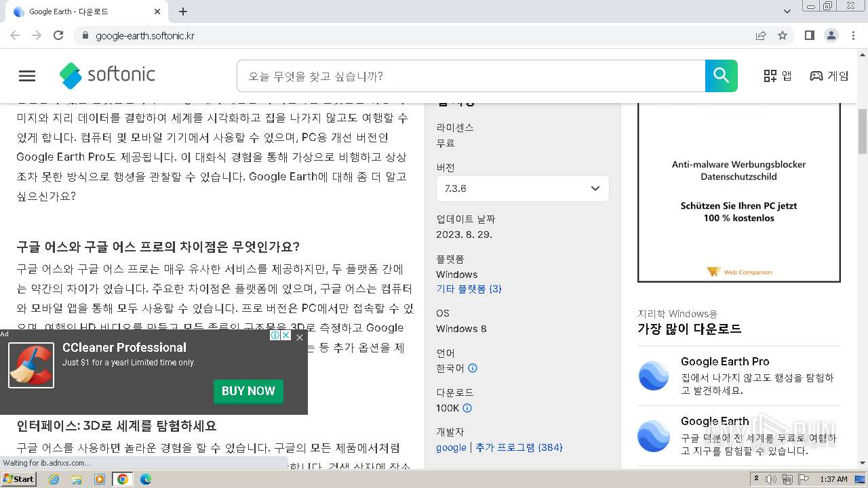
Task: Open the media player taskbar icon
Action: (100, 479)
